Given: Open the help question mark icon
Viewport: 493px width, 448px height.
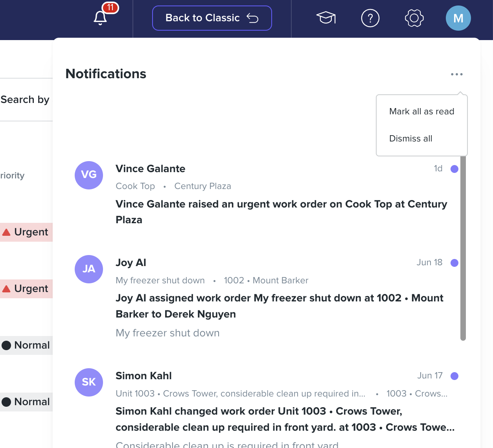Looking at the screenshot, I should (370, 18).
